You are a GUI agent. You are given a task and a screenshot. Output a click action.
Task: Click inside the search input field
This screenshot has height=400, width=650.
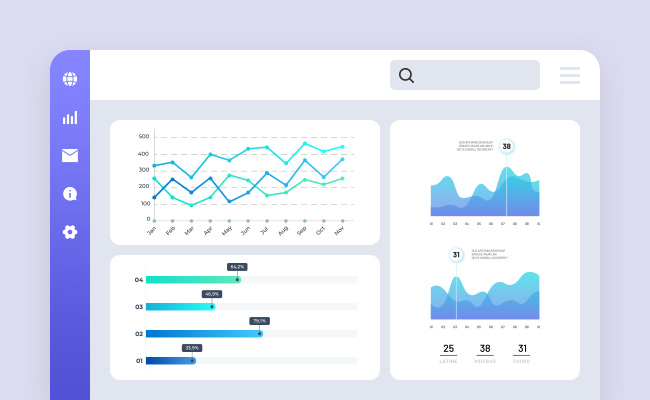475,75
